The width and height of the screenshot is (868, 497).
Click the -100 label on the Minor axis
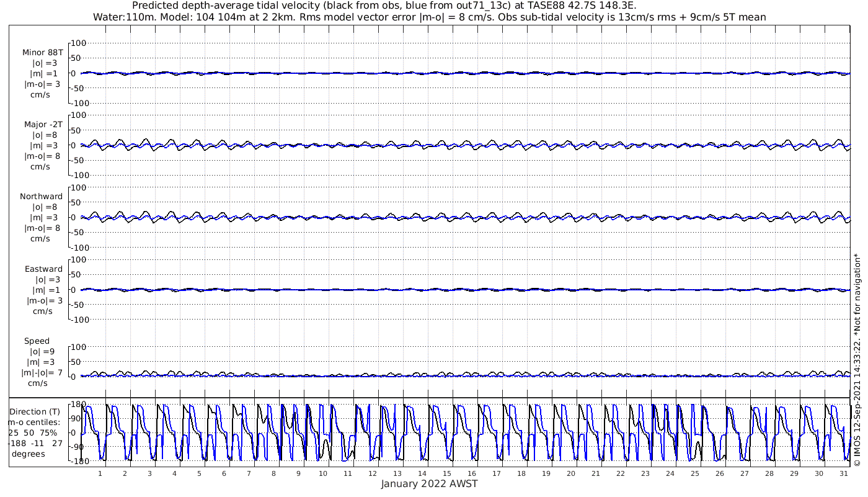tap(79, 103)
